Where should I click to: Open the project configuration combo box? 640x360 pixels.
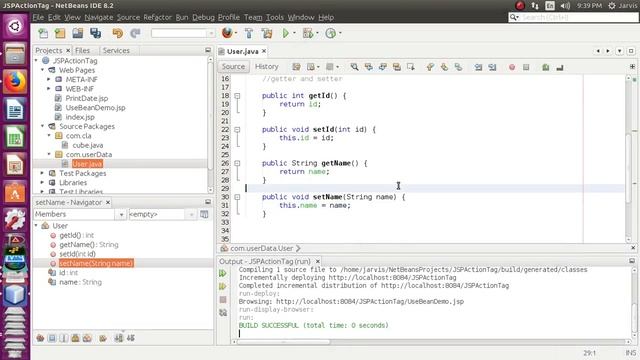(x=183, y=33)
